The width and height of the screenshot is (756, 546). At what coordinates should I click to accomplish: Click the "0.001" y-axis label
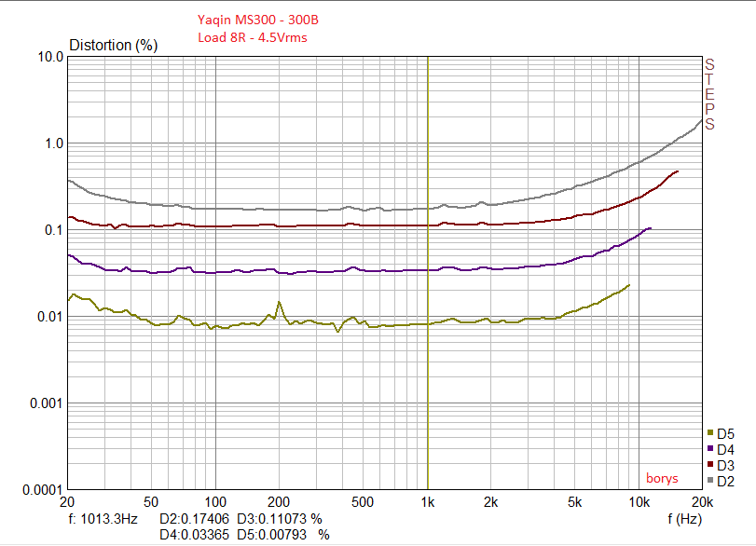(x=48, y=403)
